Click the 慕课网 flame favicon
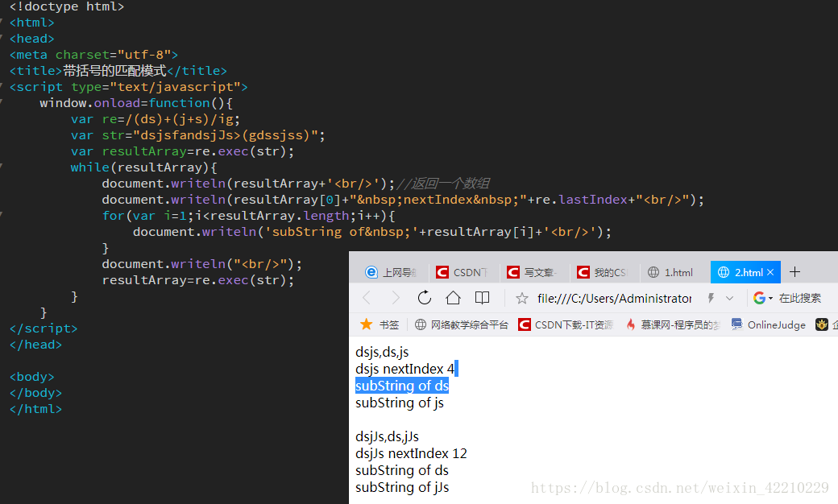The height and width of the screenshot is (504, 838). [631, 324]
